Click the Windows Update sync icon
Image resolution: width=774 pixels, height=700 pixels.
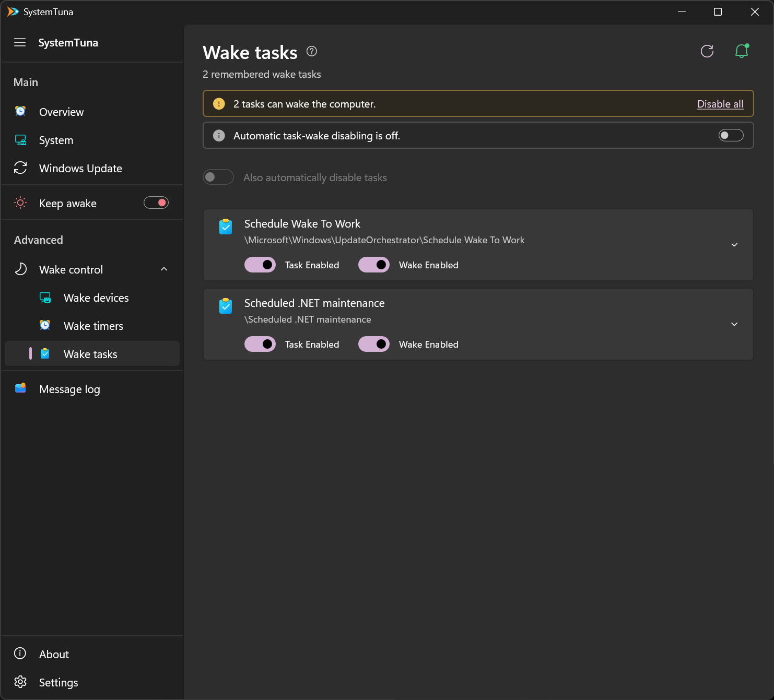20,168
